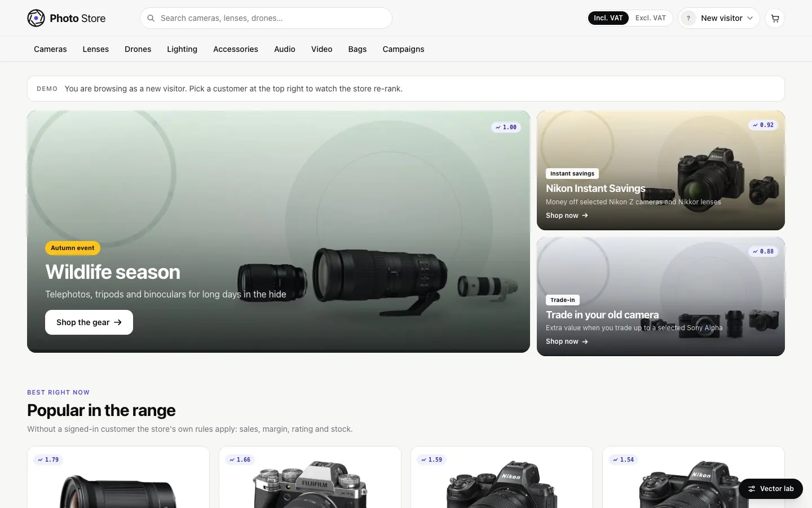This screenshot has height=508, width=812.
Task: Open the Drones category menu
Action: point(138,49)
